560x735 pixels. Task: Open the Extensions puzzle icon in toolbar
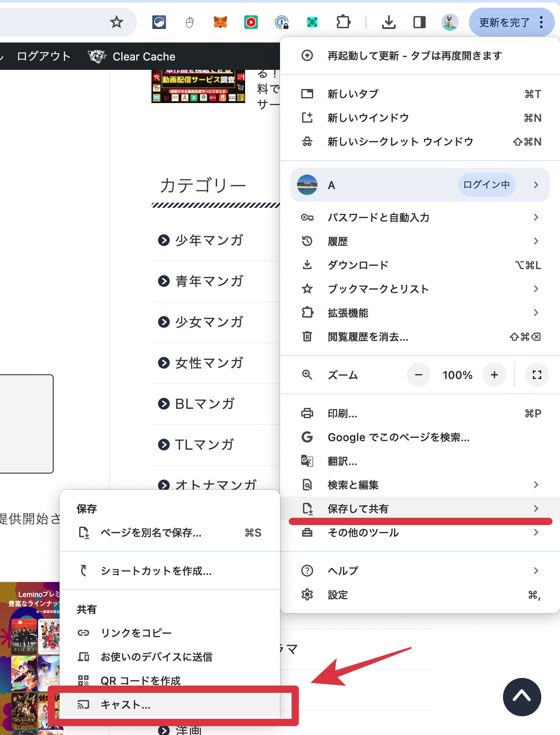[343, 22]
